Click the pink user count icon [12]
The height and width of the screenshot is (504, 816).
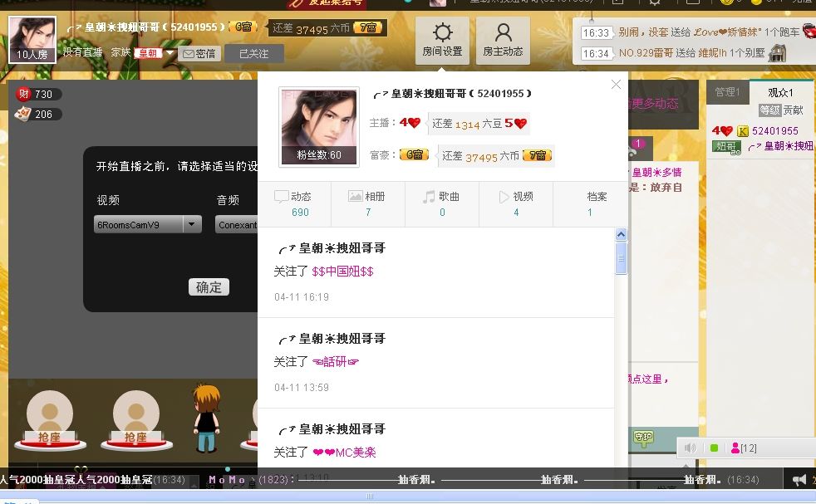pos(742,448)
